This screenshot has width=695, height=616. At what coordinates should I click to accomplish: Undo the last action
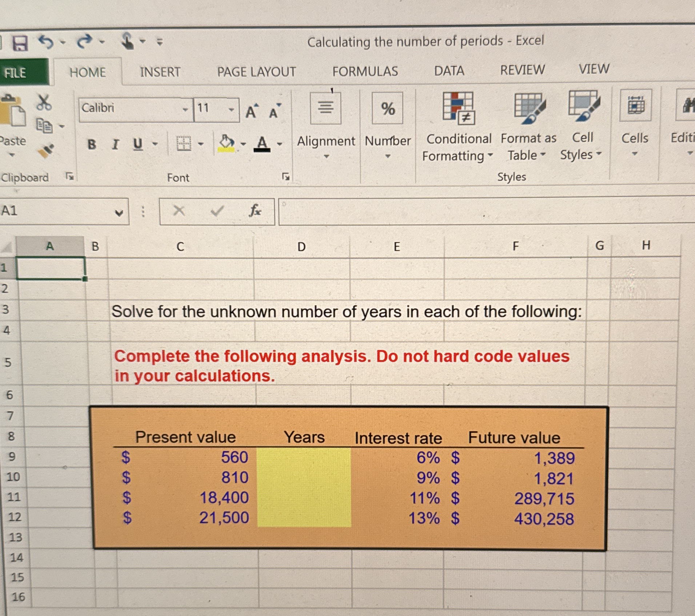46,42
